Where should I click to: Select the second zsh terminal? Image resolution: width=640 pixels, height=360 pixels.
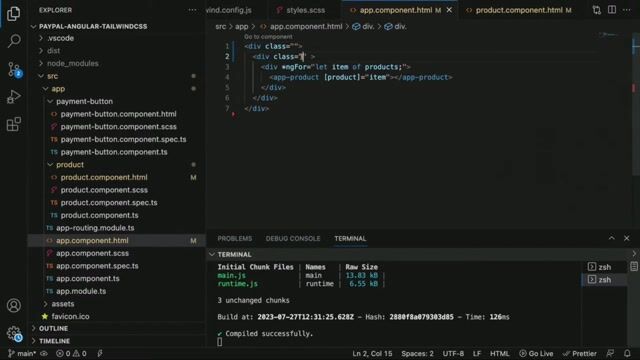point(604,280)
